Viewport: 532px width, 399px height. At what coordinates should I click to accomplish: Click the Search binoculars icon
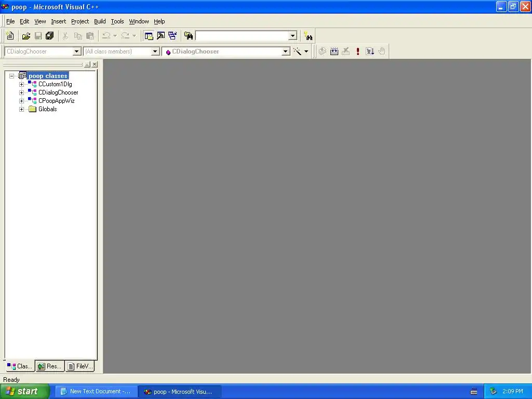(x=308, y=36)
